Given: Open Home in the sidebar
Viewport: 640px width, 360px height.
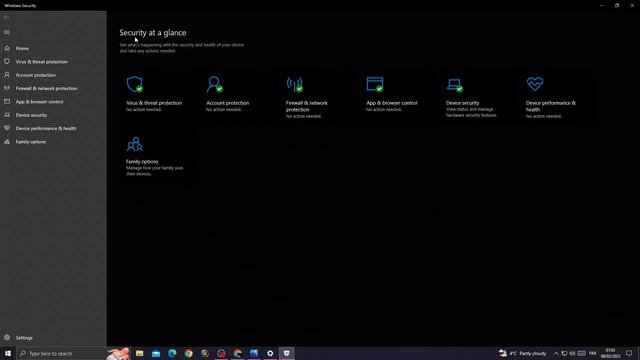Looking at the screenshot, I should (x=53, y=48).
